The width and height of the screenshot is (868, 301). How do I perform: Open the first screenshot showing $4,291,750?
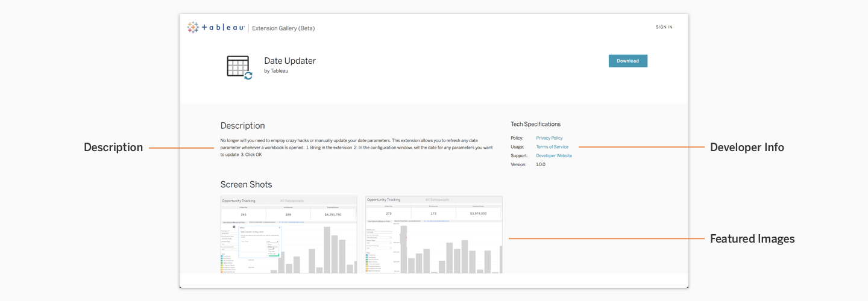click(x=288, y=234)
